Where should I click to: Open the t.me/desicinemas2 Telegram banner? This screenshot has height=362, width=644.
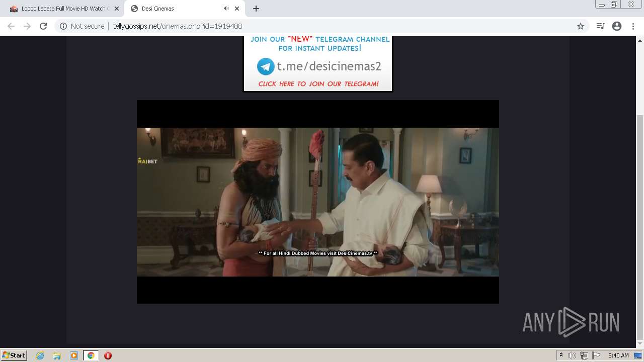[x=318, y=63]
